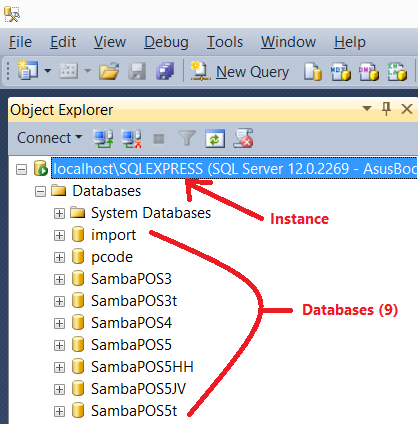The image size is (418, 424).
Task: Open the Object Explorer window position dropdown
Action: pos(367,108)
